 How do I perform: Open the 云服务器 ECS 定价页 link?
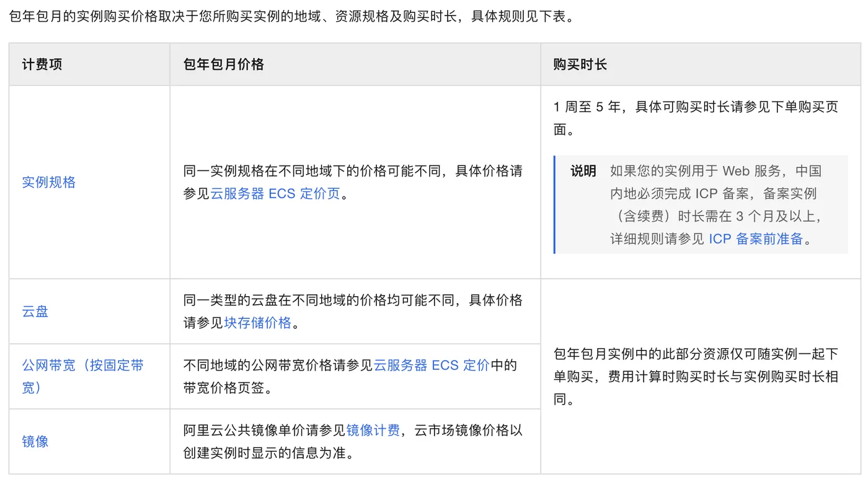[275, 193]
